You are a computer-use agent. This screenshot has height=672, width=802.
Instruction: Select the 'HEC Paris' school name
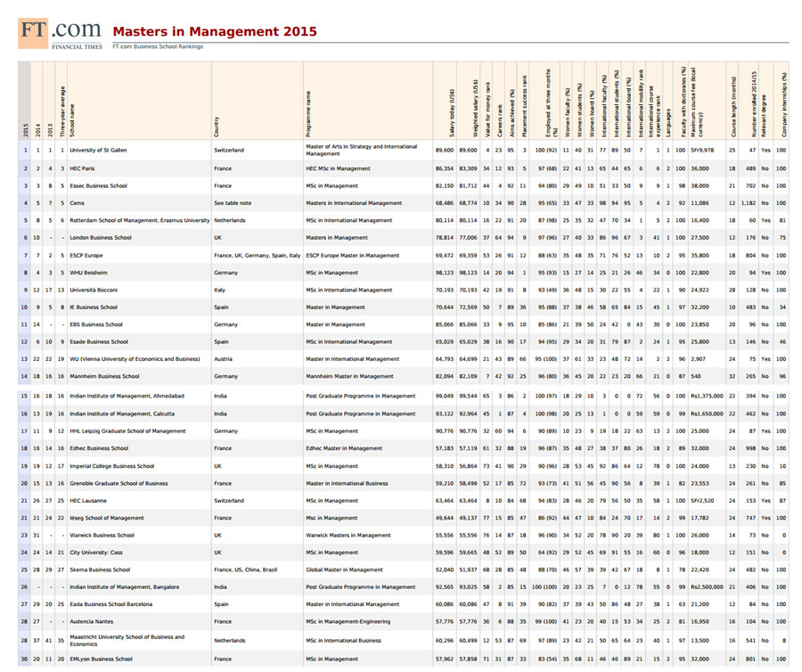point(82,168)
